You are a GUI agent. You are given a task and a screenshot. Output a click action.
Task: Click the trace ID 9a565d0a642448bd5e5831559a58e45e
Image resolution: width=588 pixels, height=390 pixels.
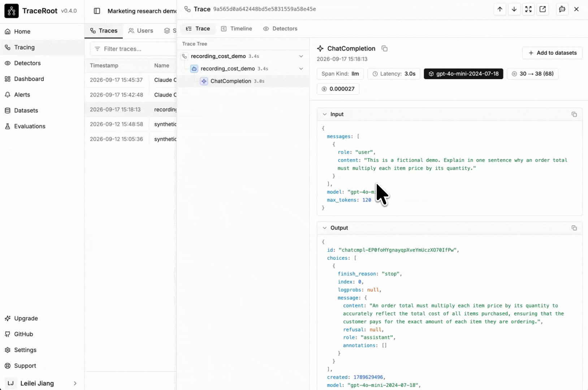coord(264,9)
